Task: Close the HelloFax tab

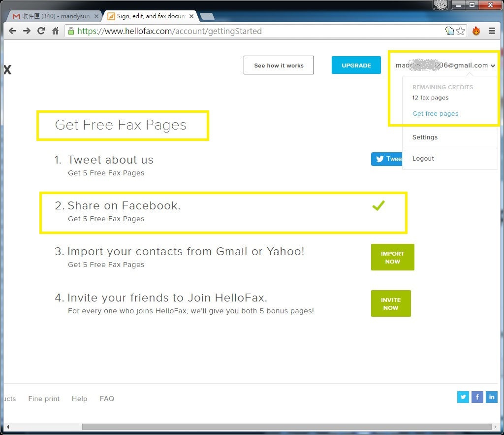Action: click(x=191, y=16)
